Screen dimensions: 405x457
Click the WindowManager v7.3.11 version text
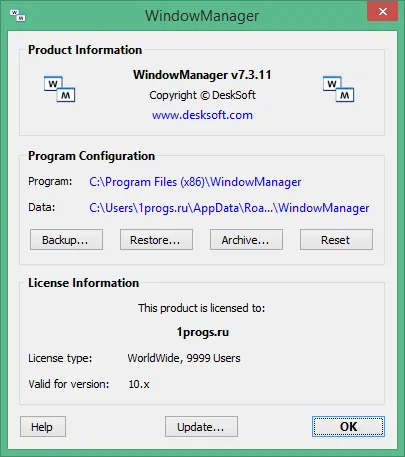click(x=202, y=75)
